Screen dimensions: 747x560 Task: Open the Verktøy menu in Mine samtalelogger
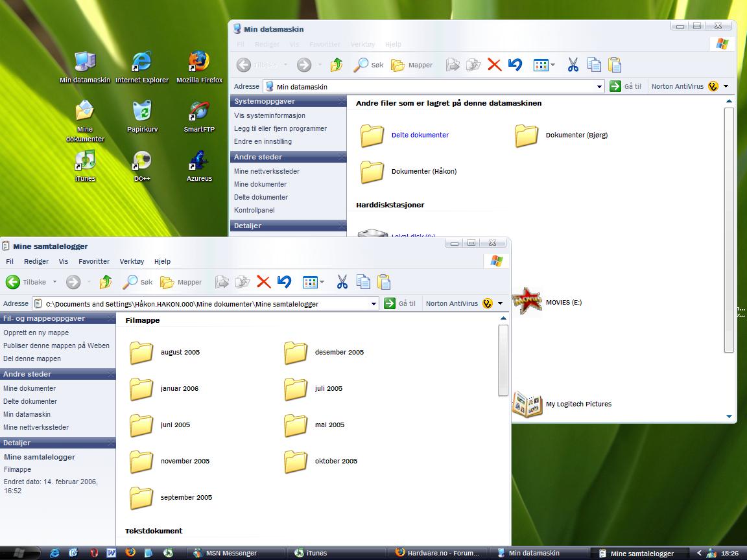click(132, 261)
